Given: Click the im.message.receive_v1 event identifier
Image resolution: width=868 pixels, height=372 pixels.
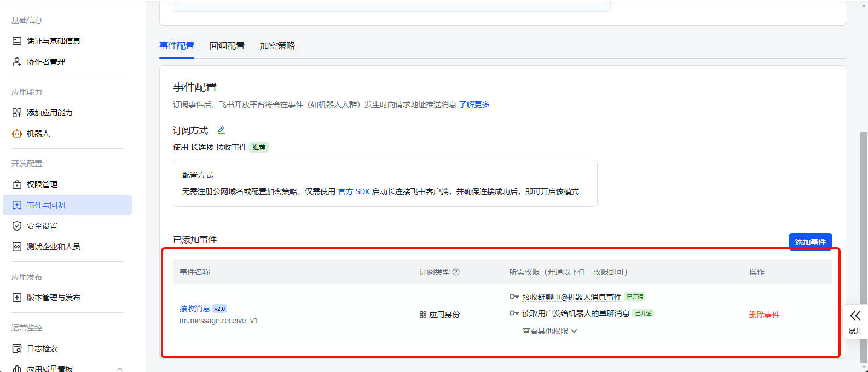Looking at the screenshot, I should [218, 321].
